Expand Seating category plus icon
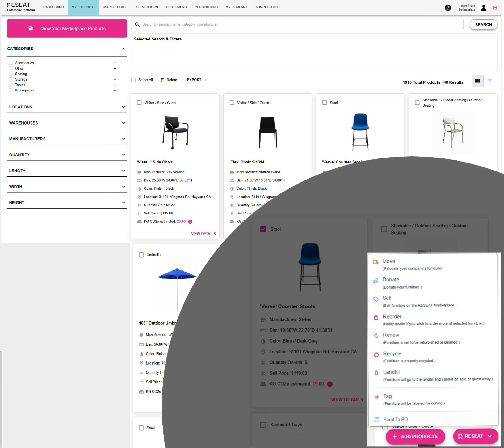This screenshot has height=448, width=504. point(115,74)
